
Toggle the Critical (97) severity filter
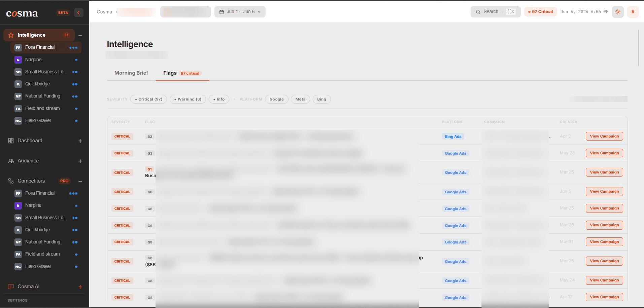148,99
